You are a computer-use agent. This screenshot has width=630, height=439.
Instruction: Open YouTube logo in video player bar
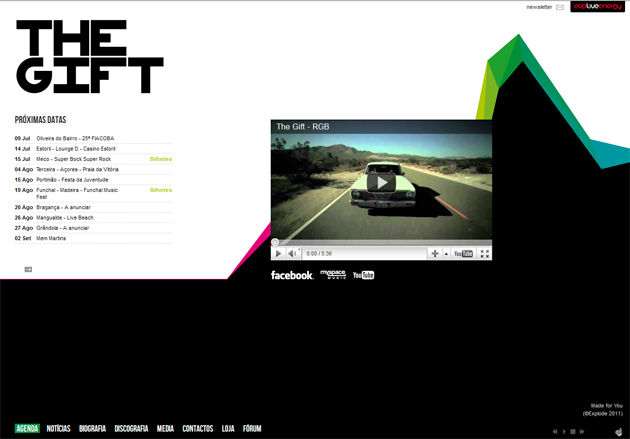point(463,253)
